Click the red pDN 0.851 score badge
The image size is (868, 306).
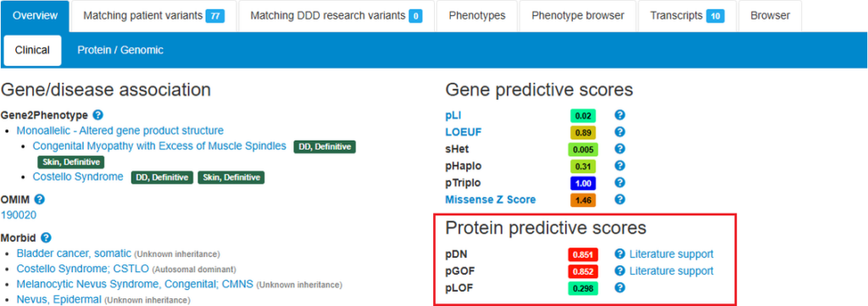[x=583, y=254]
